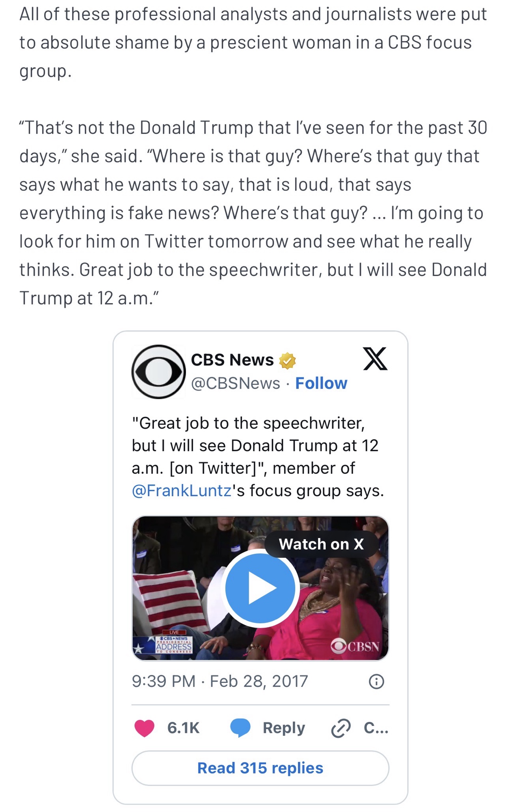521x812 pixels.
Task: Open the @FrankLuntz mention link
Action: click(182, 490)
